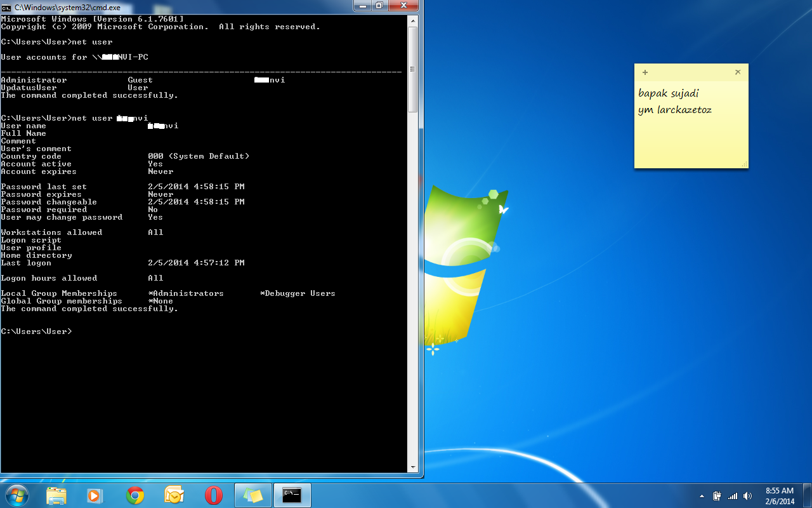Launch Windows Media Player from the taskbar
The image size is (812, 508).
pos(95,495)
